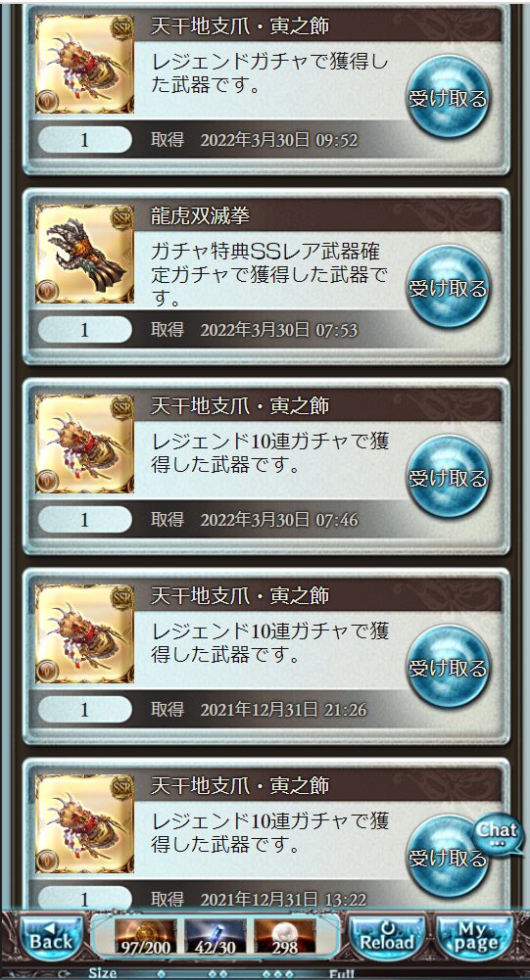530x980 pixels.
Task: Click 受け取る for the 09:52 レジェンドガチャ item
Action: coord(448,98)
